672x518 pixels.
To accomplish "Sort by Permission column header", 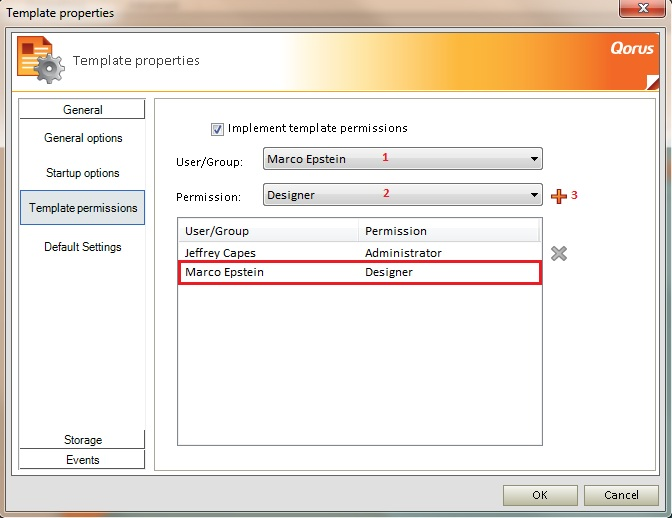I will 449,231.
